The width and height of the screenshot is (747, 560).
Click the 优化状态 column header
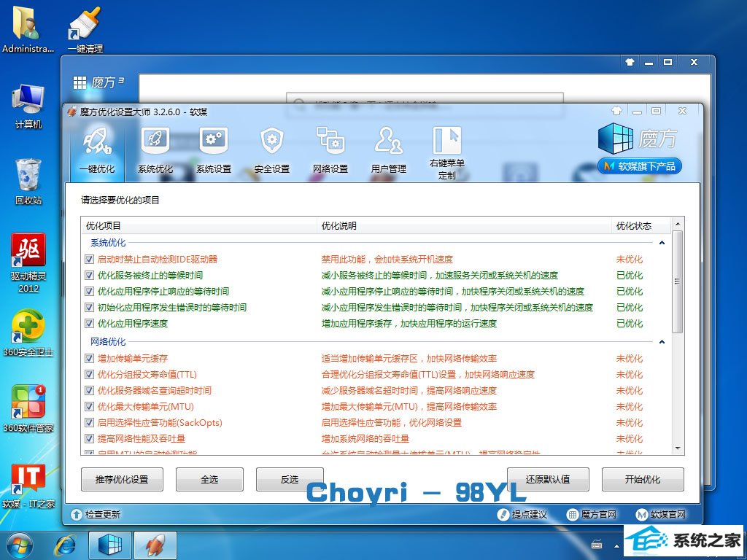(x=640, y=226)
